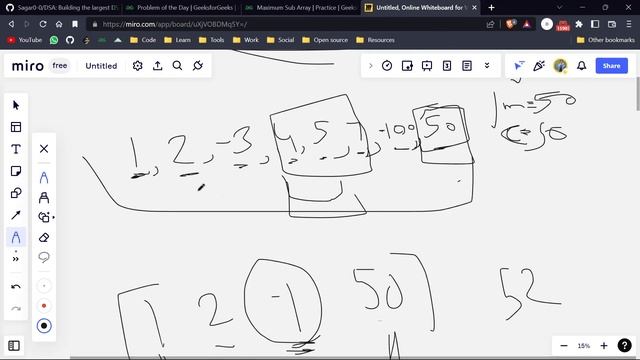The height and width of the screenshot is (360, 640).
Task: Choose the highlighter in drawing sub-toolbar
Action: click(x=44, y=198)
